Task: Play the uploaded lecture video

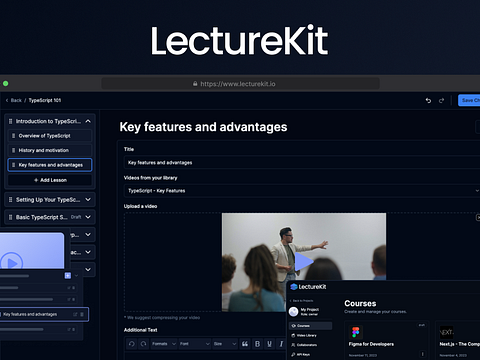Action: tap(303, 262)
